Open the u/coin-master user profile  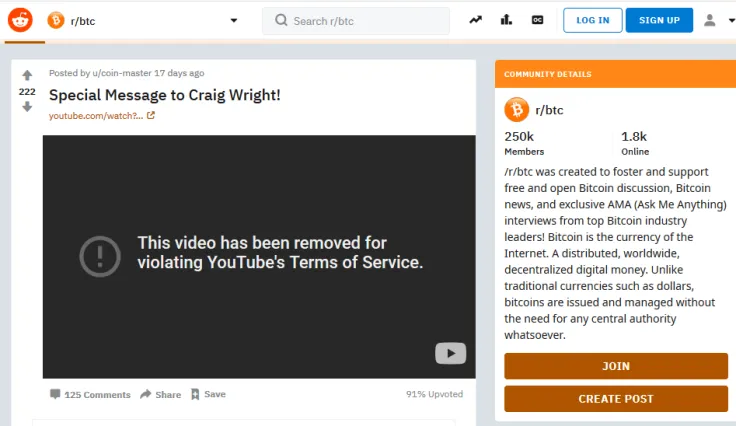tap(121, 73)
